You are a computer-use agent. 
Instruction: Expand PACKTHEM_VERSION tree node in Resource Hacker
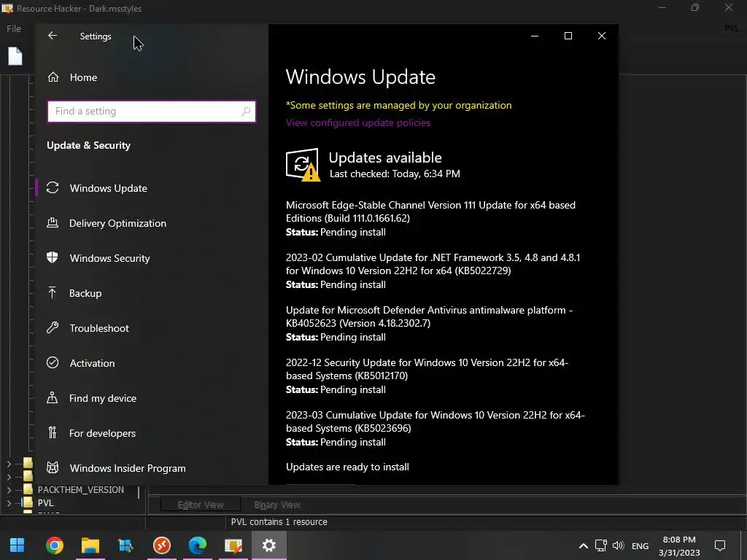9,489
